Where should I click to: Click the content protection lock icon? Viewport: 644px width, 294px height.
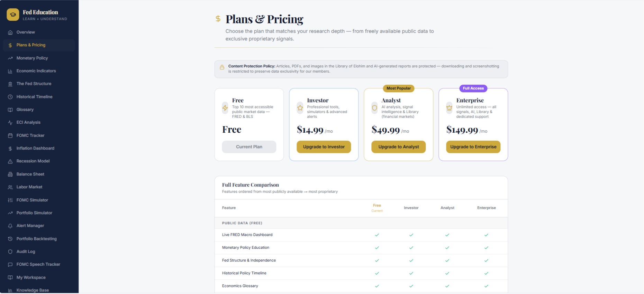[222, 67]
